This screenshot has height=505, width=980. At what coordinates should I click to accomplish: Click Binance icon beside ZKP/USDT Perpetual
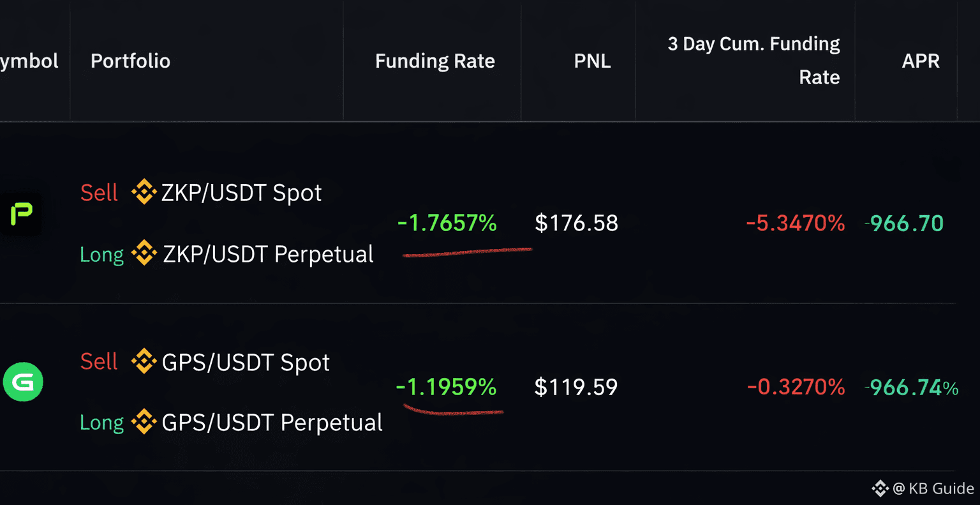pos(144,253)
